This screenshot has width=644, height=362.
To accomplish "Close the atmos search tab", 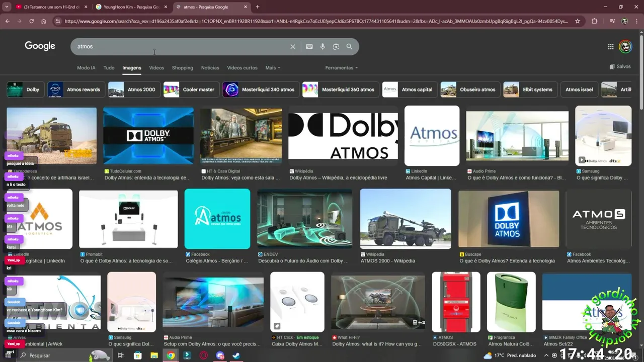I will [246, 7].
